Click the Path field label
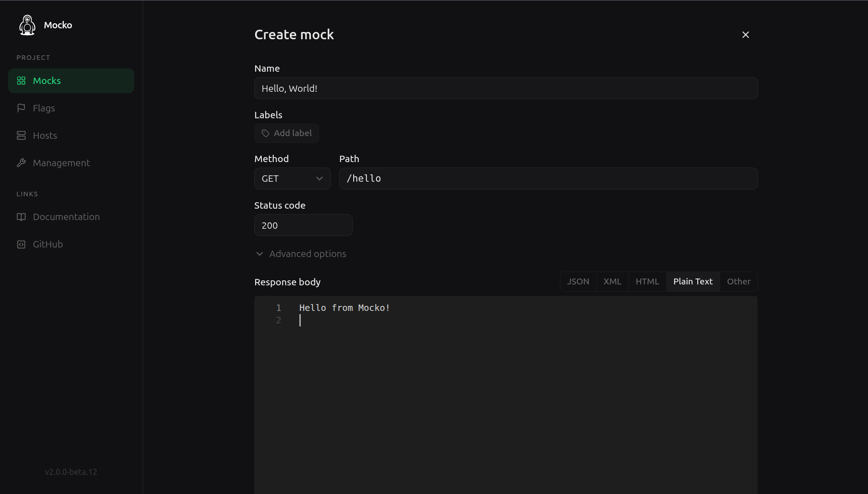The width and height of the screenshot is (868, 494). click(x=349, y=159)
